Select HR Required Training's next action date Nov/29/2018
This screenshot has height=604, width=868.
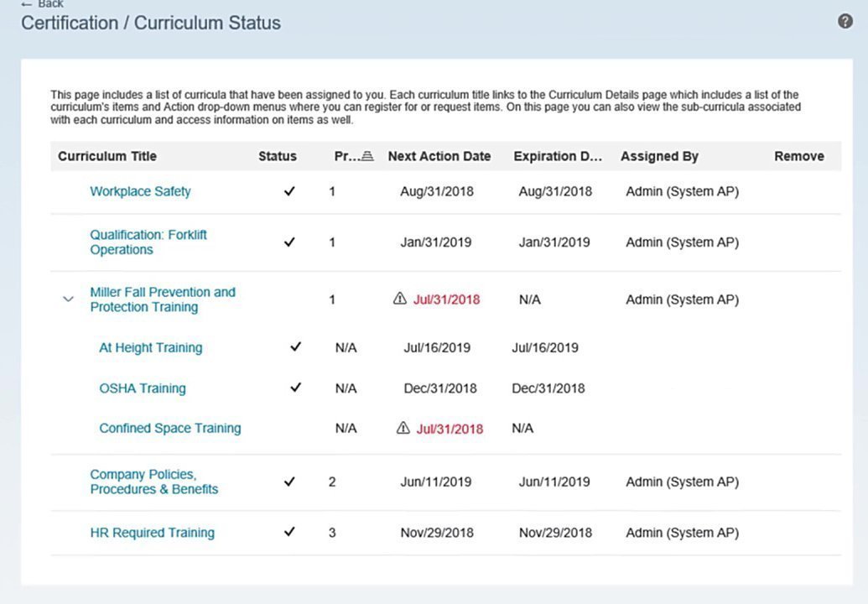(x=437, y=533)
